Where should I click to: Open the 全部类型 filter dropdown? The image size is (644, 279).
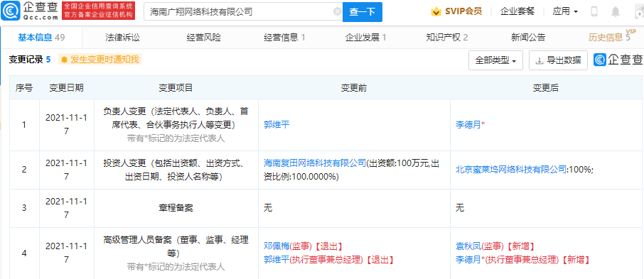click(x=495, y=61)
